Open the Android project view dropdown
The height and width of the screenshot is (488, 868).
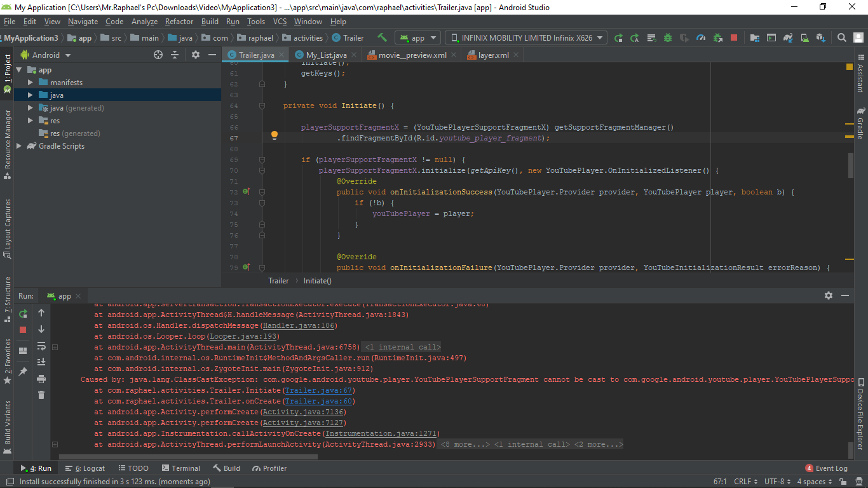point(46,55)
